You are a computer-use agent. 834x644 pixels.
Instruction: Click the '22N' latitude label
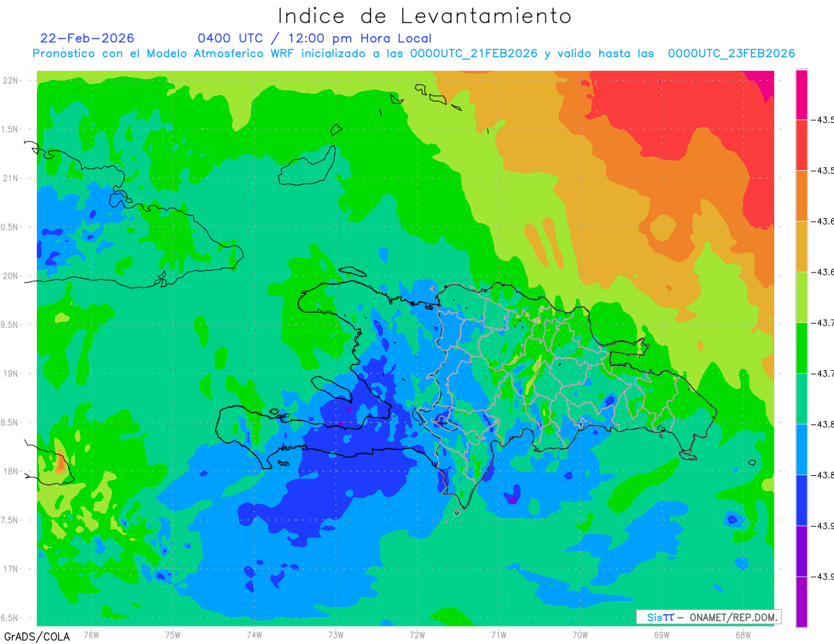pyautogui.click(x=10, y=81)
